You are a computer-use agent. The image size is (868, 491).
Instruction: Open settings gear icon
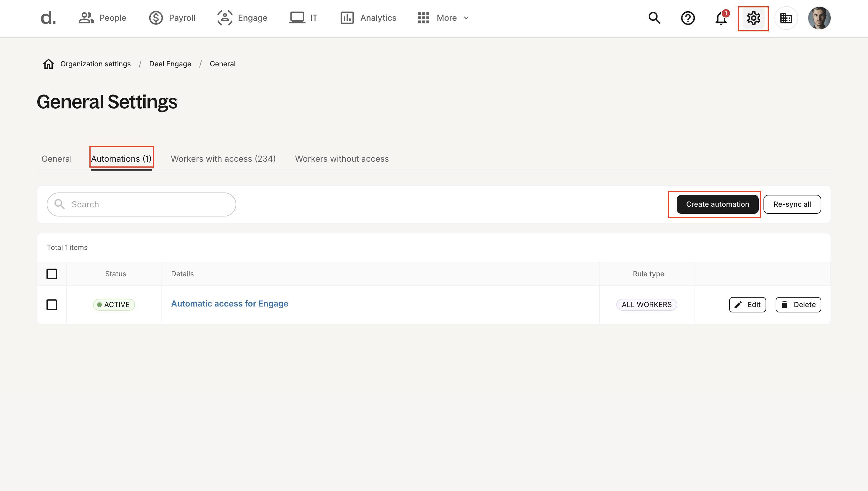(753, 18)
